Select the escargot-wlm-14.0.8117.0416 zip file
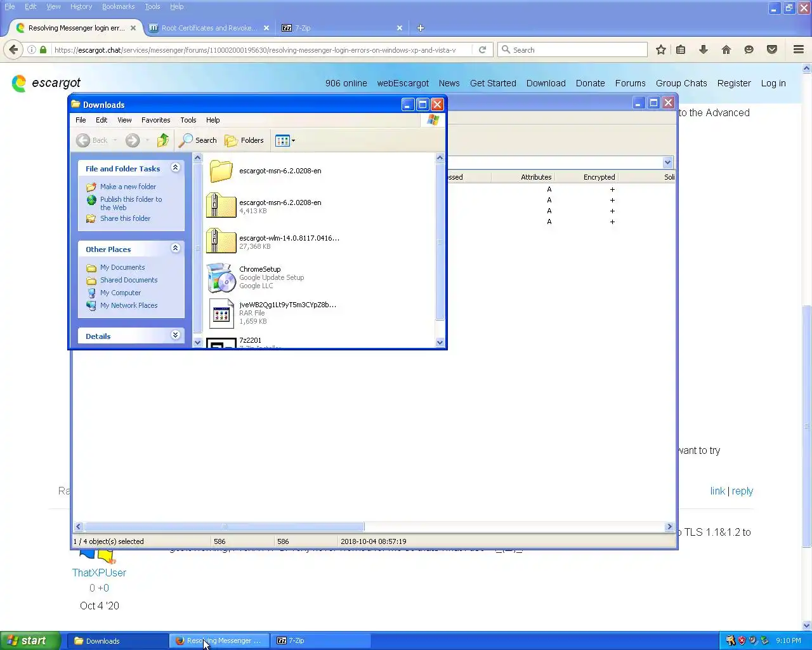Viewport: 812px width, 650px height. (x=273, y=242)
